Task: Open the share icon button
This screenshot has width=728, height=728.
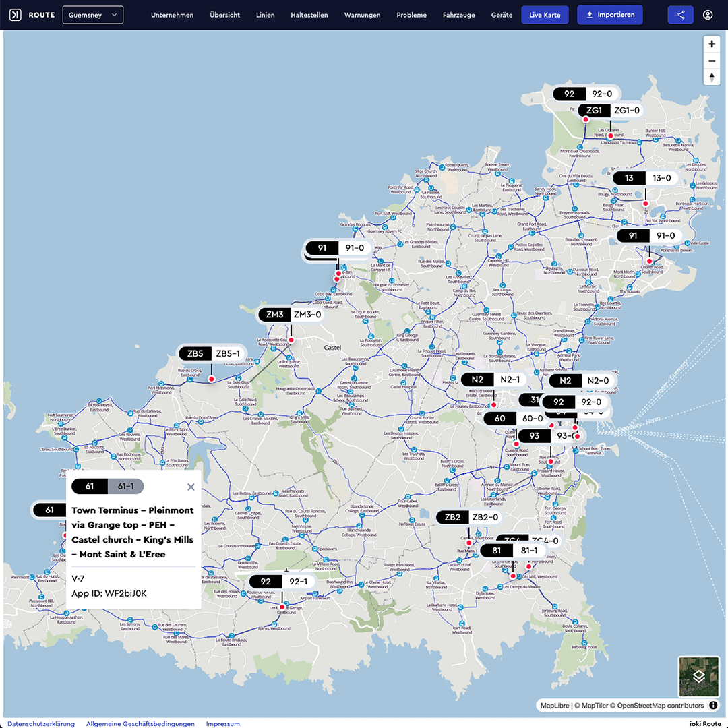Action: (x=680, y=15)
